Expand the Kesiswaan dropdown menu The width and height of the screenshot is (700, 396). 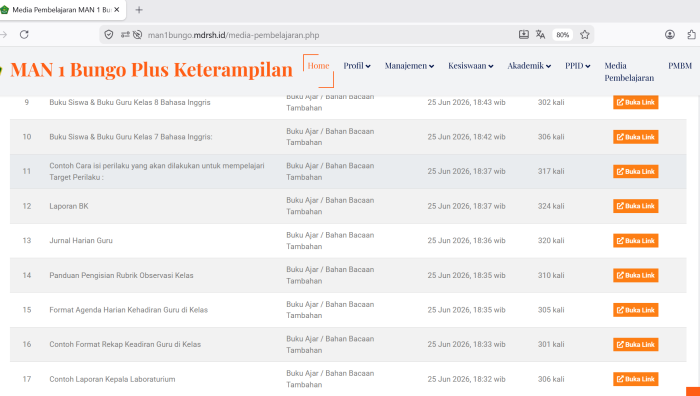pyautogui.click(x=471, y=66)
